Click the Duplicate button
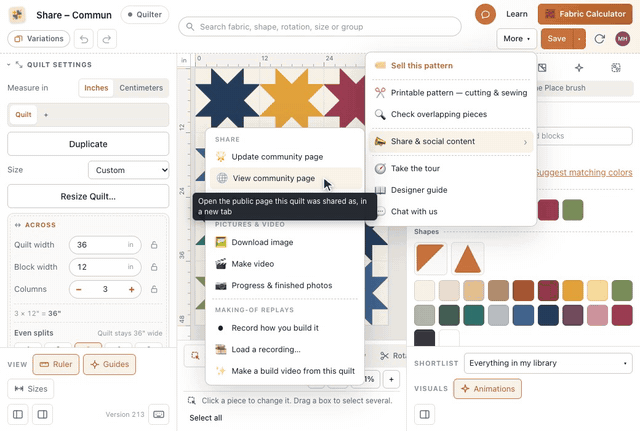The image size is (640, 431). (88, 144)
